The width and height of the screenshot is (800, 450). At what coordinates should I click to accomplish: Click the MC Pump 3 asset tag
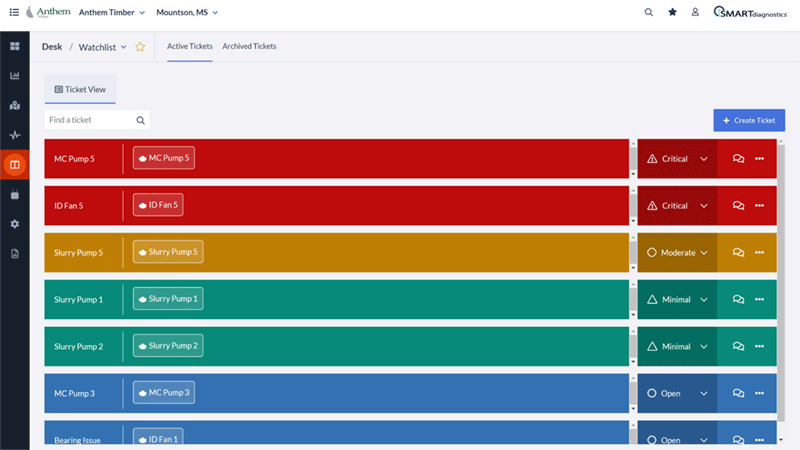click(164, 393)
